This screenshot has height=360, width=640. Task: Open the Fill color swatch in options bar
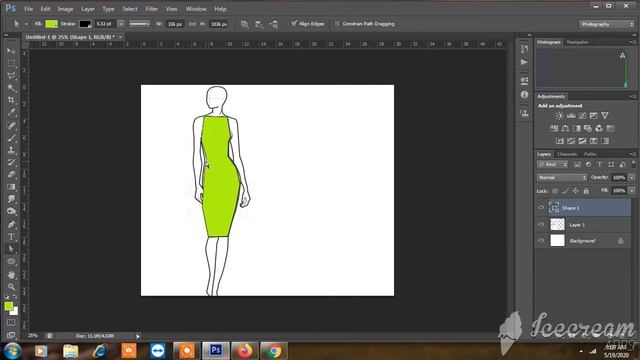coord(51,24)
